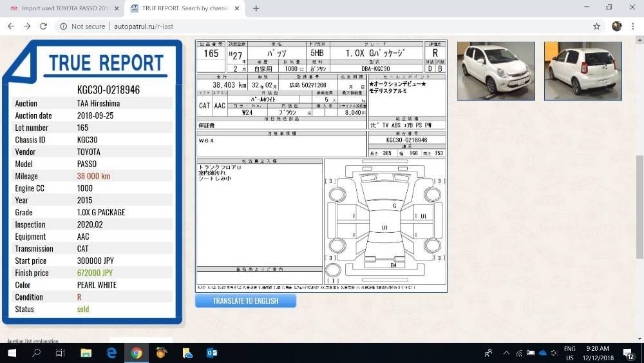Bookmark this page with the star icon
Viewport: 644px width, 363px height.
click(596, 26)
